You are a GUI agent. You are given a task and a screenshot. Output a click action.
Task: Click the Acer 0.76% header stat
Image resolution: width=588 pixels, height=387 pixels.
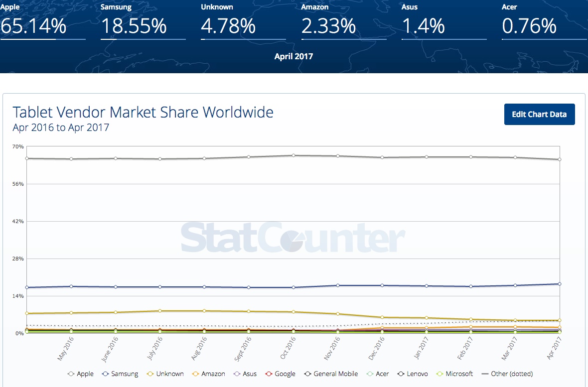point(544,21)
